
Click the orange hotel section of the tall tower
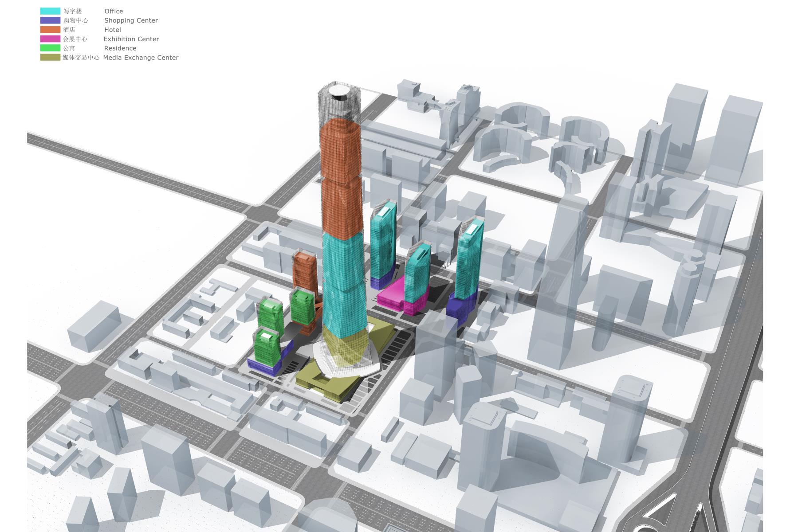point(341,180)
